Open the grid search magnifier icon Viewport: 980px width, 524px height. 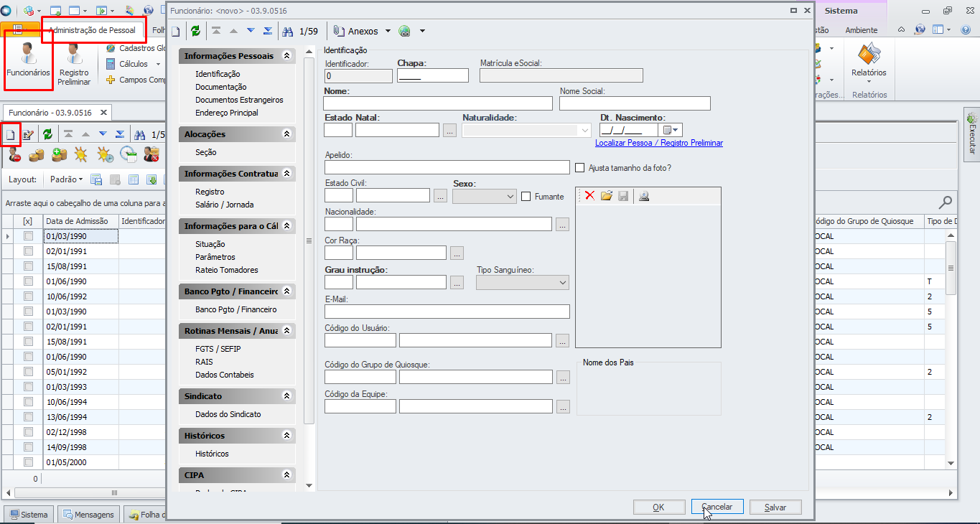(x=946, y=202)
